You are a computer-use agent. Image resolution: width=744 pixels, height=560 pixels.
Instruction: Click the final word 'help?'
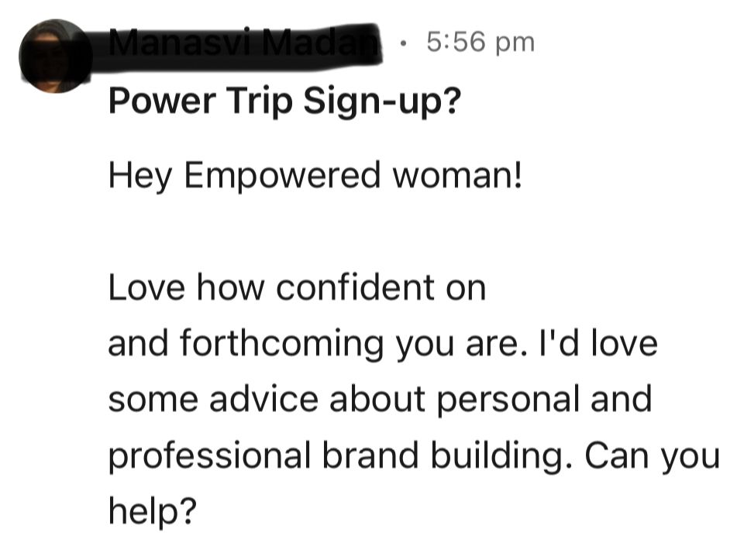point(153,511)
